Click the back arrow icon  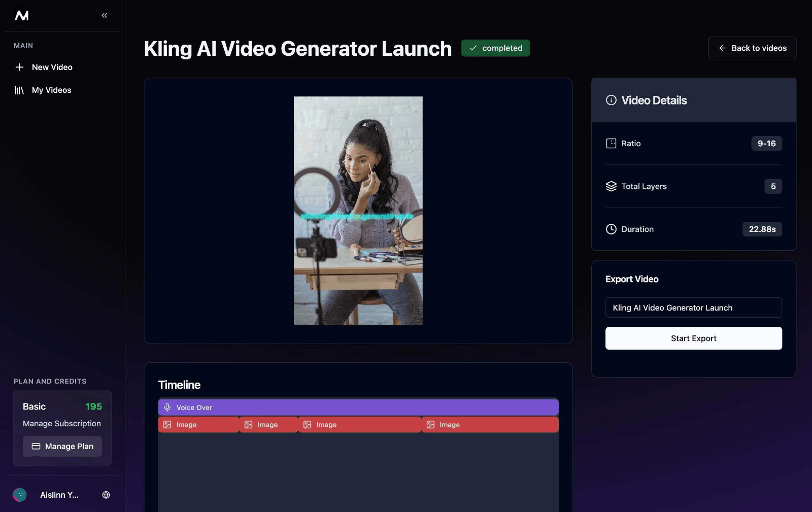722,48
